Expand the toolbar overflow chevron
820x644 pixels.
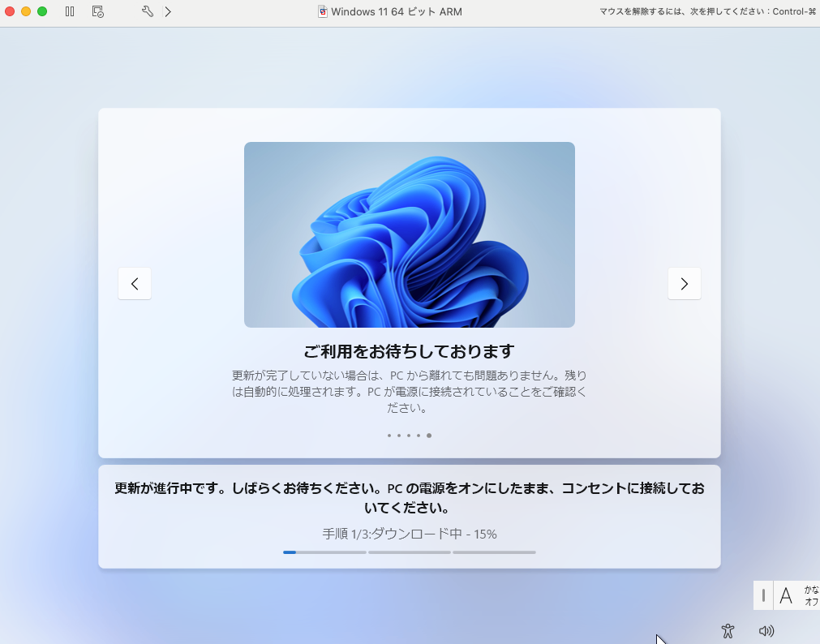point(168,11)
